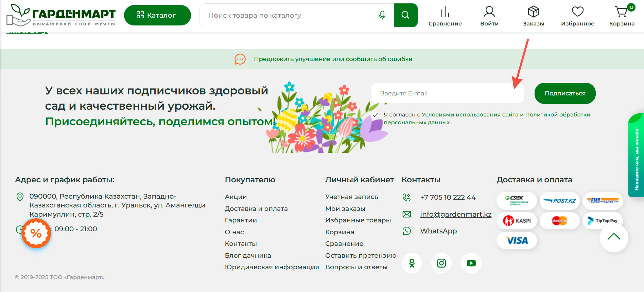This screenshot has width=644, height=292.
Task: Open the YouTube social icon
Action: [471, 263]
